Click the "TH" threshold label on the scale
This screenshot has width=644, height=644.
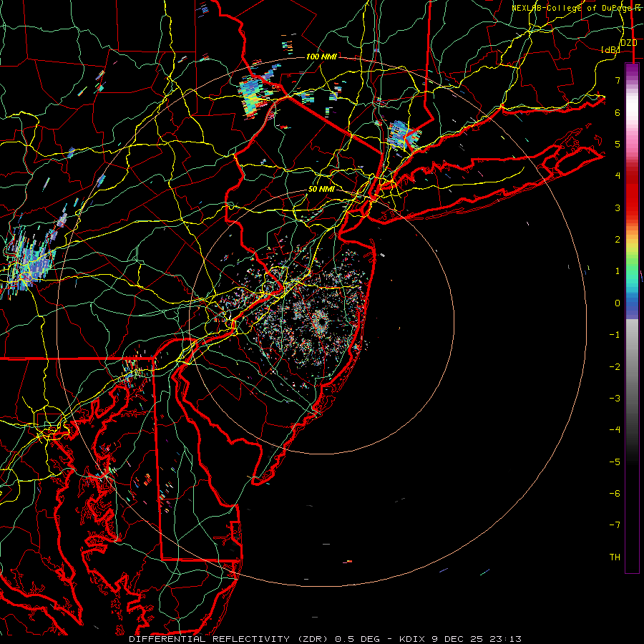point(615,557)
